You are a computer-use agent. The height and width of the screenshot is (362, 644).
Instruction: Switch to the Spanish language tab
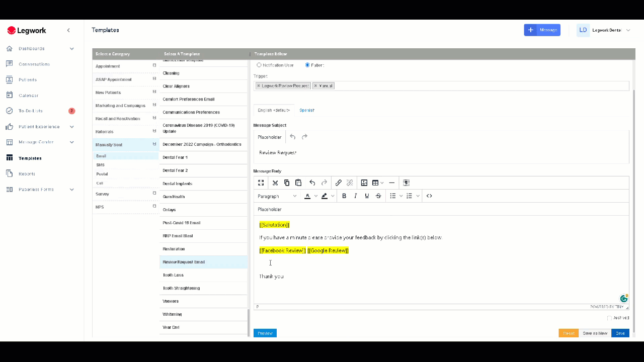coord(307,110)
